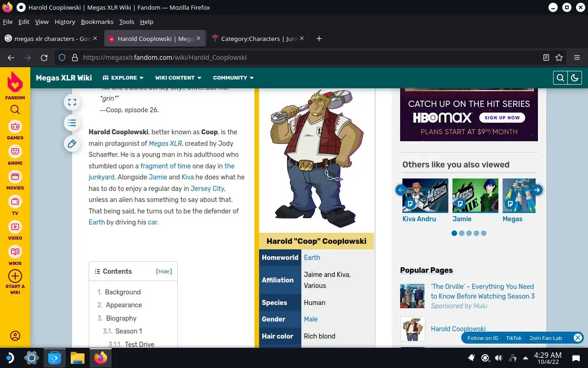Expand the COMMUNITY dropdown
The height and width of the screenshot is (368, 588).
(233, 78)
